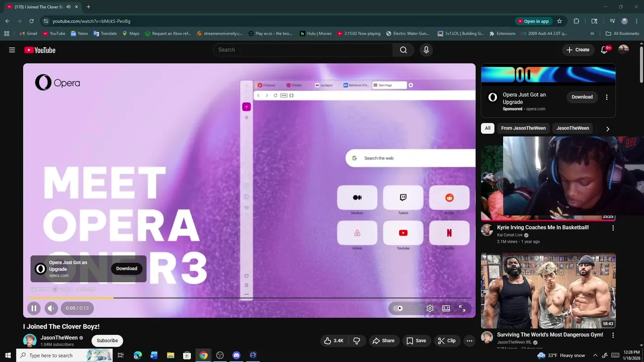Enter full screen mode

coord(462,308)
